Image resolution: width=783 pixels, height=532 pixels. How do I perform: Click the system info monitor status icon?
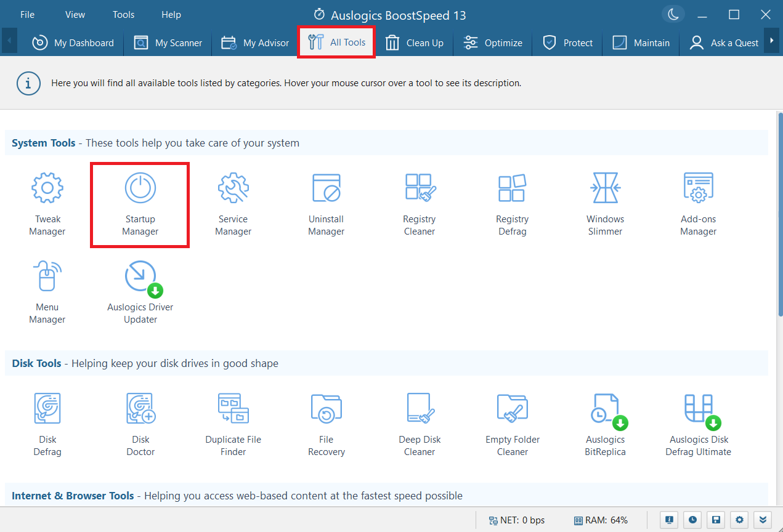(x=668, y=520)
